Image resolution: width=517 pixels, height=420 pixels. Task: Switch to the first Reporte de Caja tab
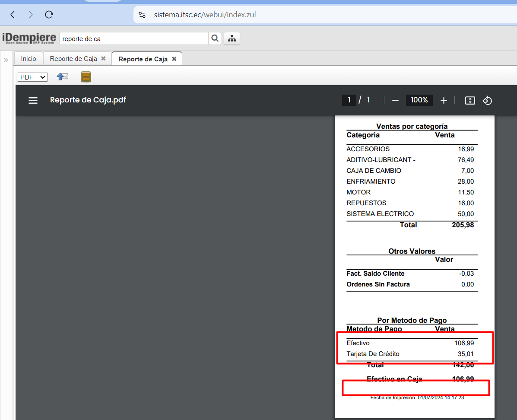click(73, 59)
